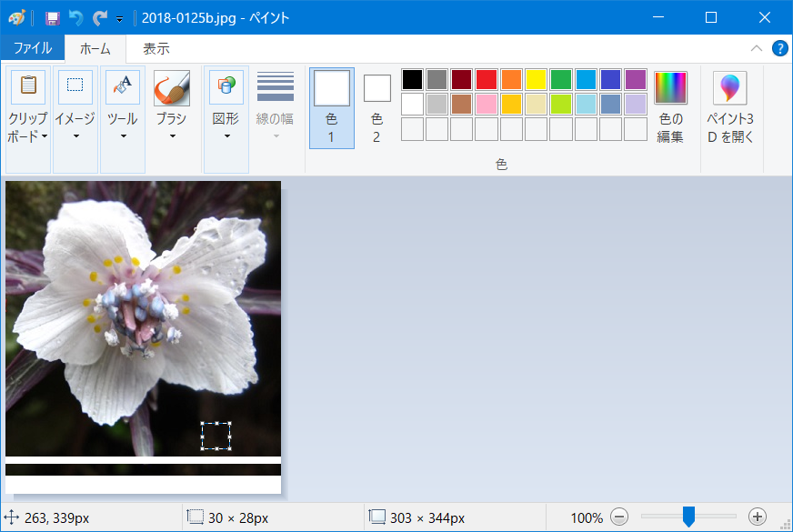Image resolution: width=793 pixels, height=532 pixels.
Task: Undo the last action
Action: pos(77,16)
